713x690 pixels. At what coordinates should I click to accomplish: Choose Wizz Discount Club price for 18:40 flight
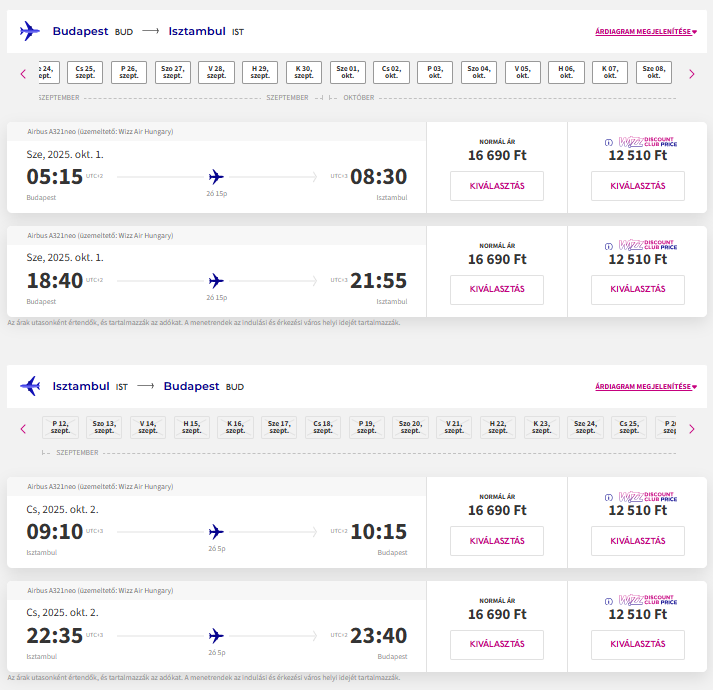[x=638, y=290]
